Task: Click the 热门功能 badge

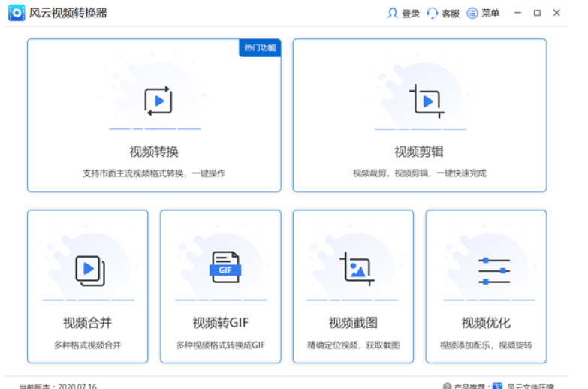Action: pos(260,47)
